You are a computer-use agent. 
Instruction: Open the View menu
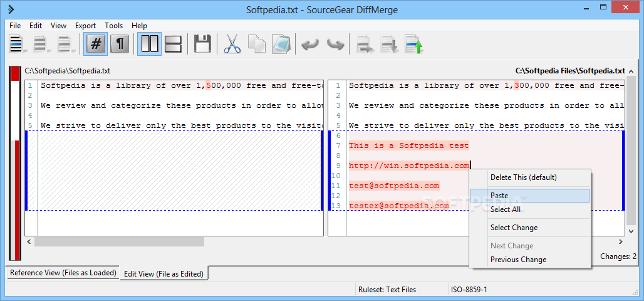pos(58,26)
